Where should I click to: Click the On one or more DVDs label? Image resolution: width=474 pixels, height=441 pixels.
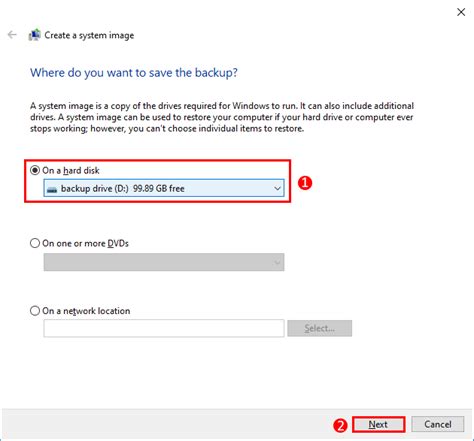click(x=85, y=243)
